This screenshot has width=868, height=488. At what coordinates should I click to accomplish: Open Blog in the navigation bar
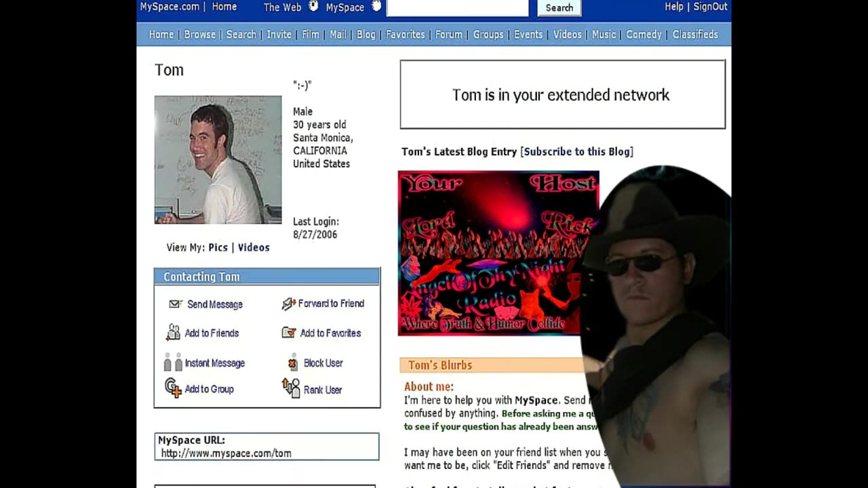click(366, 35)
